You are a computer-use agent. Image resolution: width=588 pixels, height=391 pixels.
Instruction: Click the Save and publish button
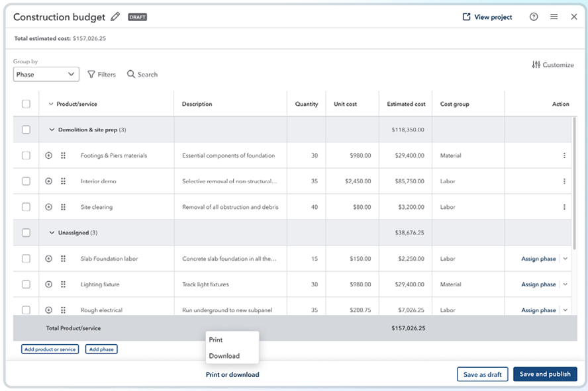click(545, 374)
